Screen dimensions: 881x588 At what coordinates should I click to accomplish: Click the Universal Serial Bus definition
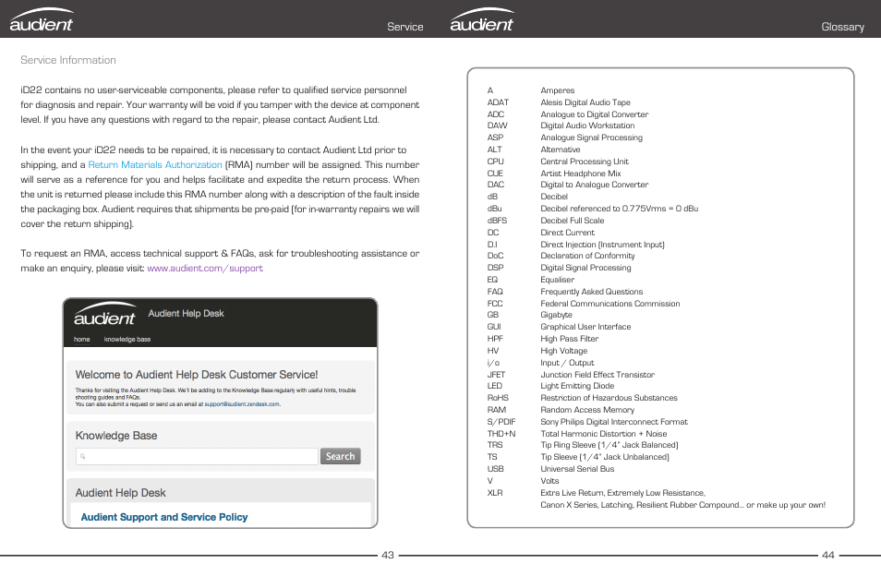pyautogui.click(x=577, y=469)
